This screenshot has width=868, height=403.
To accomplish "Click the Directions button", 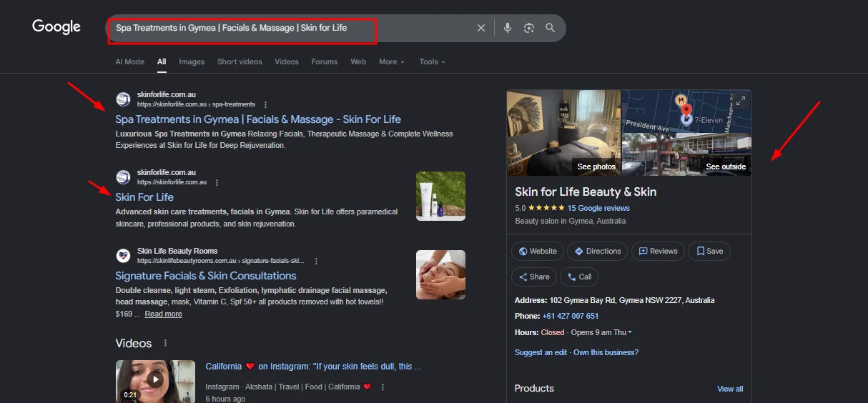I will [x=597, y=252].
